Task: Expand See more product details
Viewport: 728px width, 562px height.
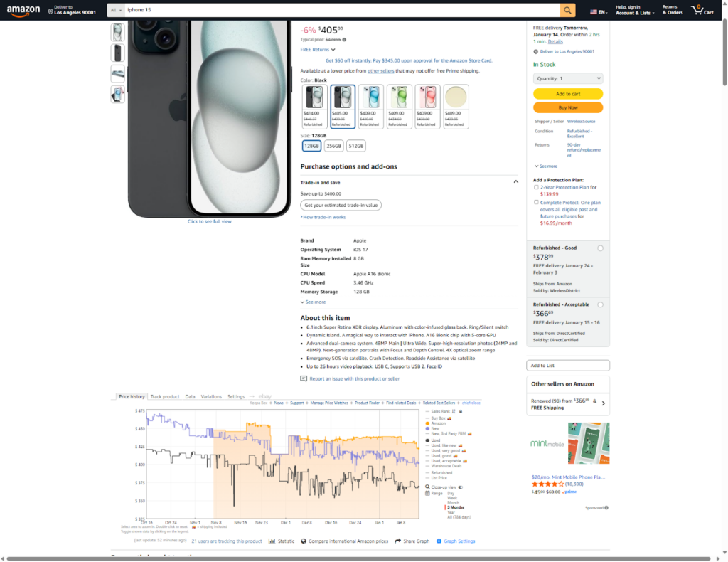Action: click(x=313, y=302)
